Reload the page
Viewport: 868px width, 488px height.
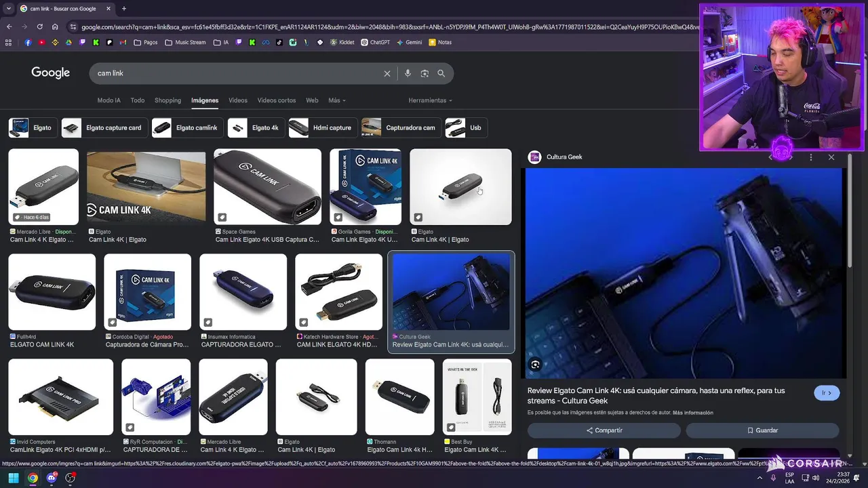click(x=39, y=27)
